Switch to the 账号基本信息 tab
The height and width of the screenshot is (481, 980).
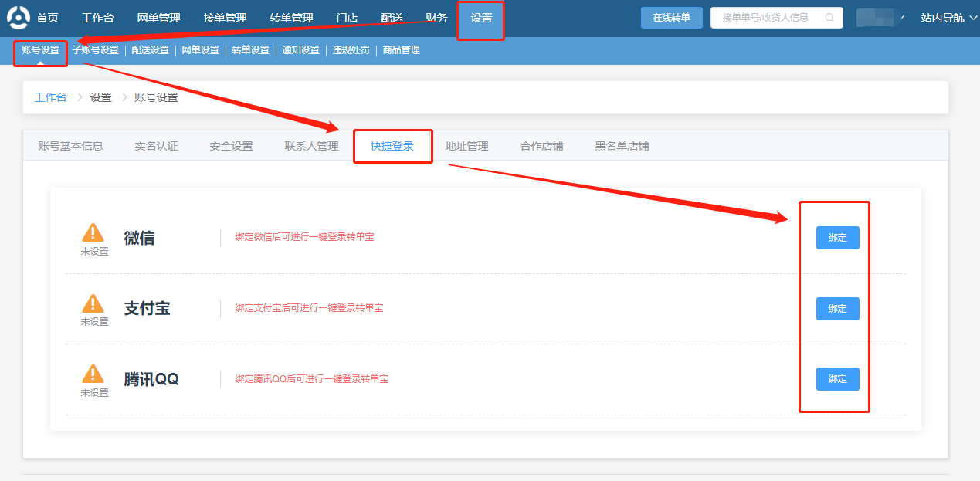tap(70, 146)
